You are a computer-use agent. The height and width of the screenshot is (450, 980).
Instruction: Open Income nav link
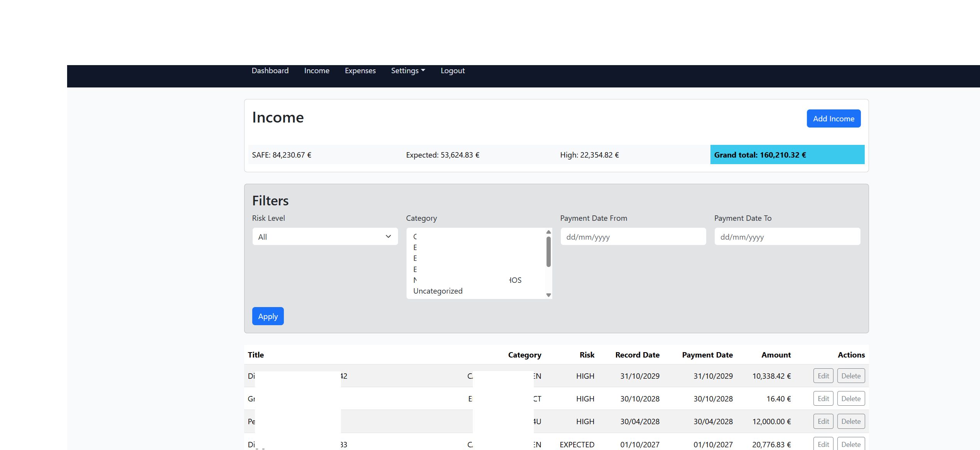[x=316, y=71]
